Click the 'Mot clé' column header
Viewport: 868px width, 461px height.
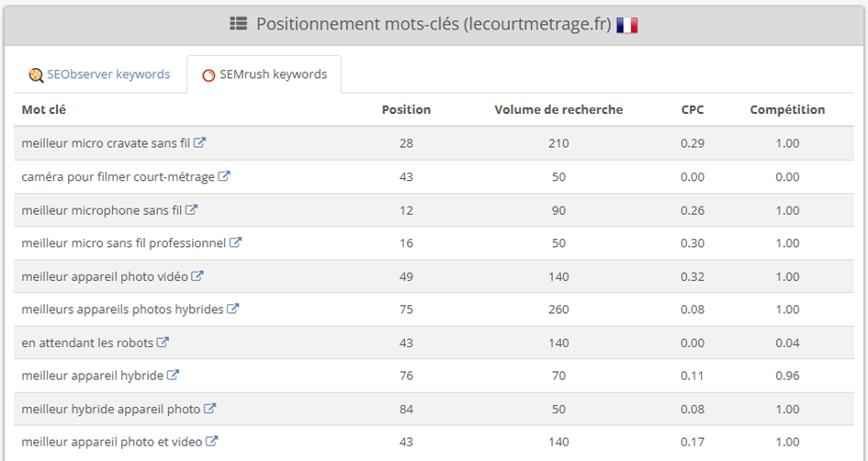[x=44, y=109]
